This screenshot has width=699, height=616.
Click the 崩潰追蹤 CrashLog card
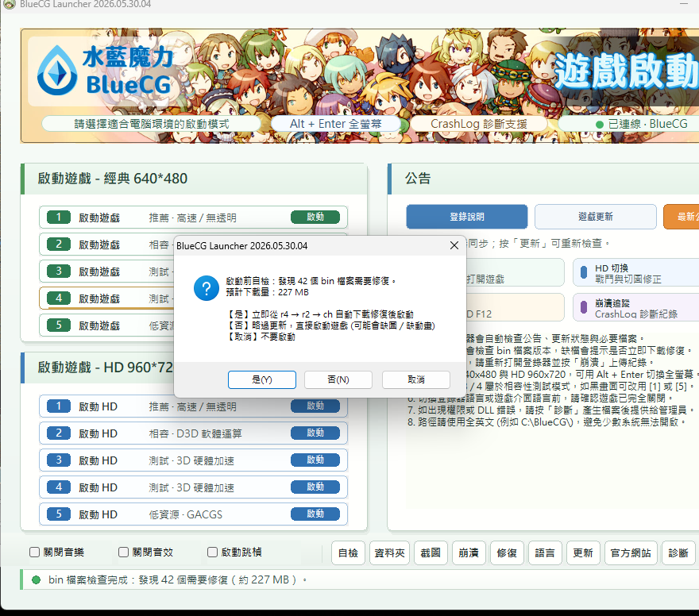click(x=635, y=307)
